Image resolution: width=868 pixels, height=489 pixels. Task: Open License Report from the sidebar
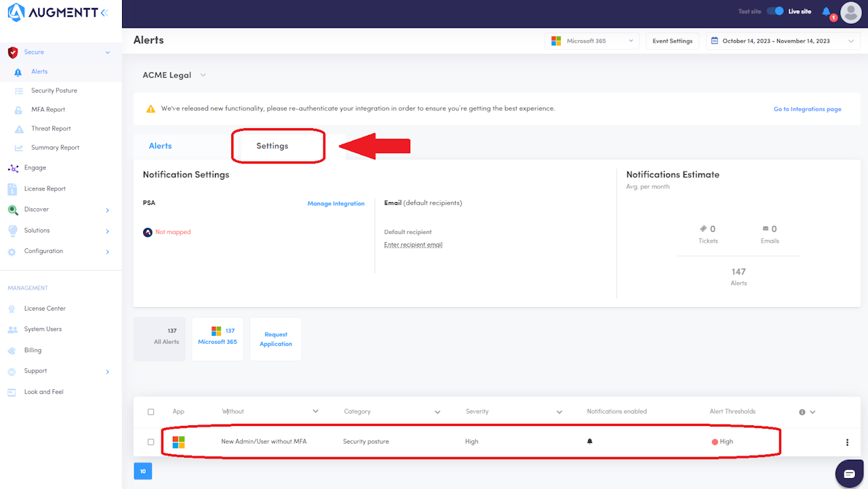tap(45, 189)
